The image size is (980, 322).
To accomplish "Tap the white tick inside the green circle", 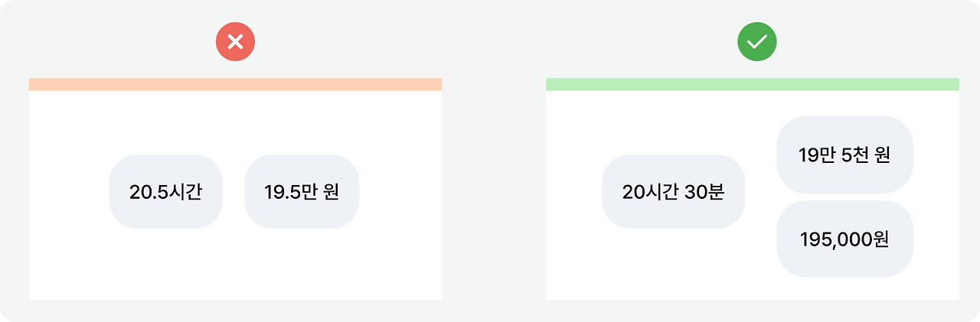I will (756, 42).
